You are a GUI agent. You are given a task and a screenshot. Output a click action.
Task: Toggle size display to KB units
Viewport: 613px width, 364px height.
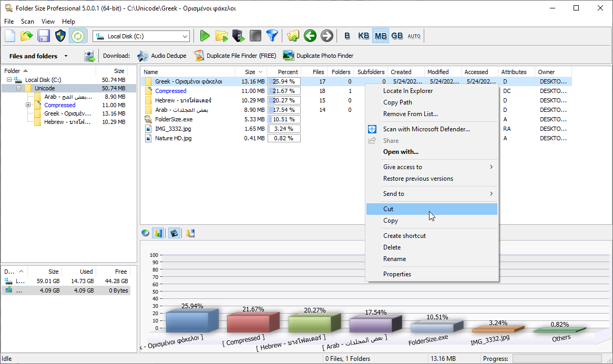coord(363,35)
